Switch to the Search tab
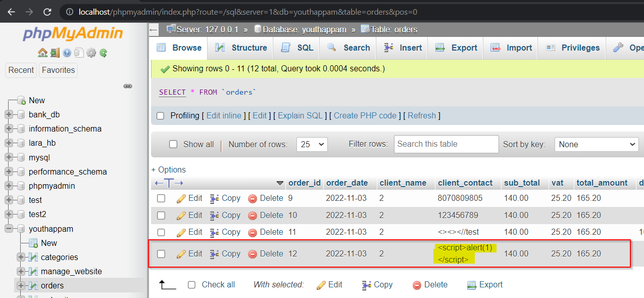Image resolution: width=644 pixels, height=298 pixels. coord(349,48)
